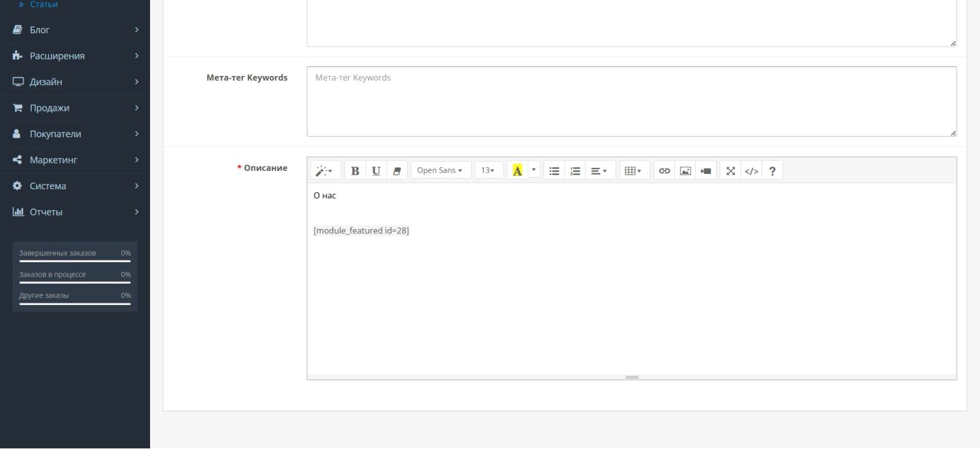Click the Продажи cart icon

coord(17,108)
